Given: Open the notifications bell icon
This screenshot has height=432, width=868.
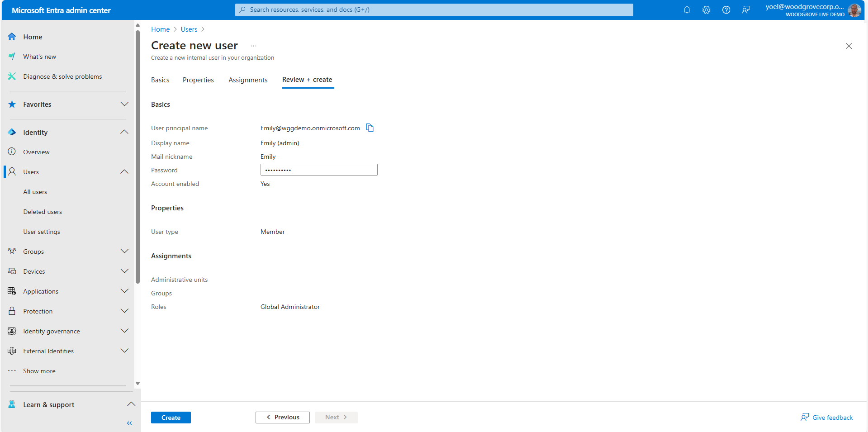Looking at the screenshot, I should coord(687,10).
